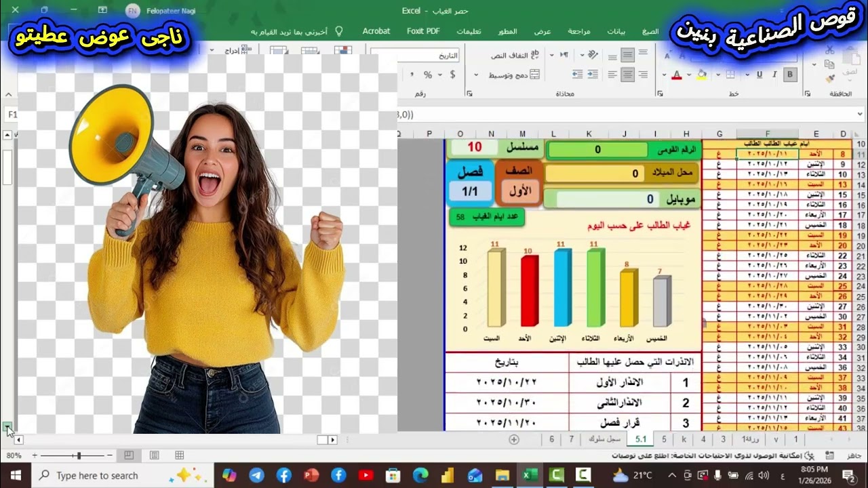Open File Explorer from the taskbar

click(502, 475)
